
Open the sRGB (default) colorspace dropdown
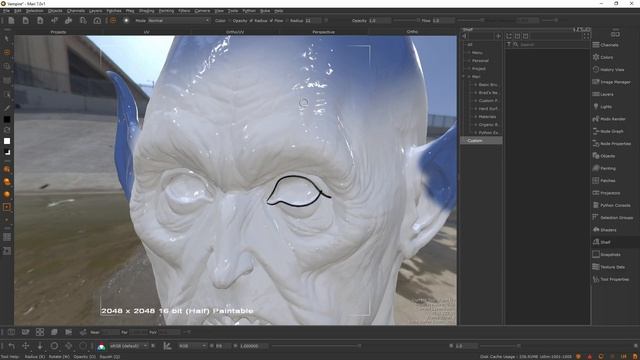click(129, 346)
